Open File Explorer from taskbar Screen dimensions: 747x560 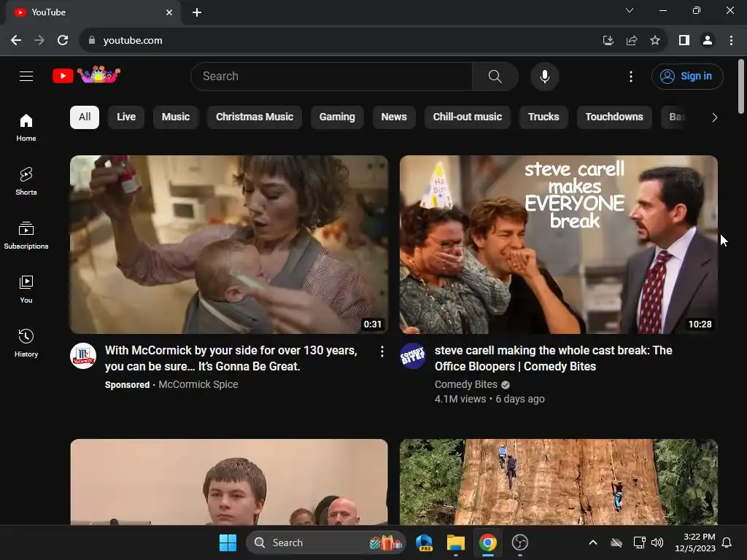point(455,542)
